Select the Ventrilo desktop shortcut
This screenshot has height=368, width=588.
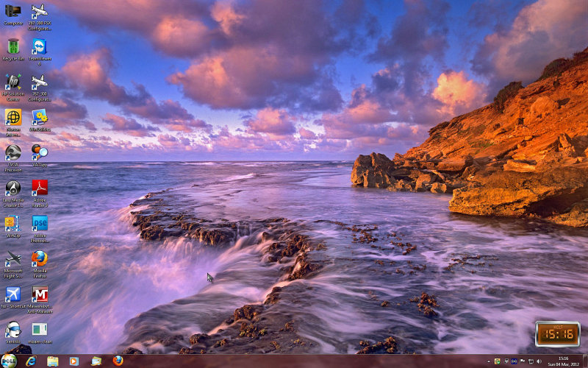pos(13,333)
